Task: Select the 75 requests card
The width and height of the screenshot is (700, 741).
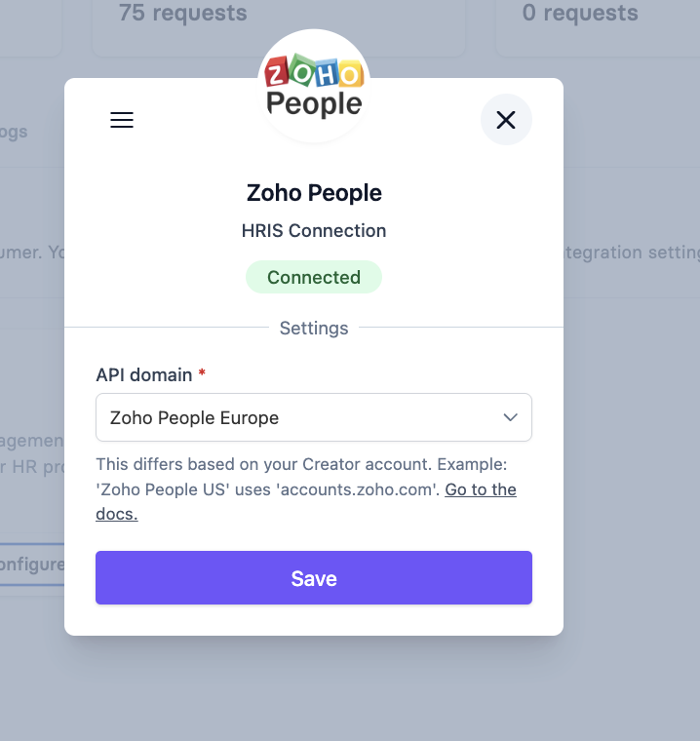Action: [183, 15]
